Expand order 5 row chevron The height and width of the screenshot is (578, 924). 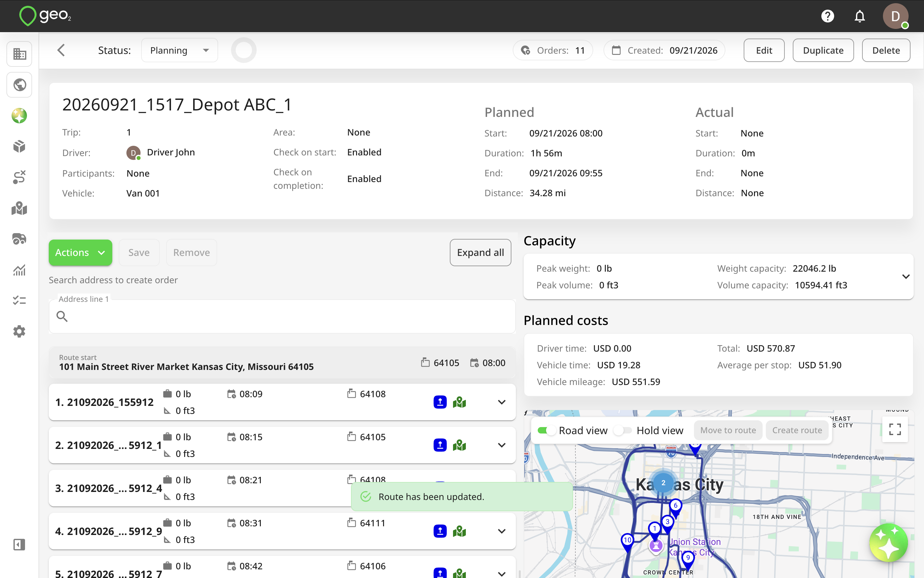[502, 574]
